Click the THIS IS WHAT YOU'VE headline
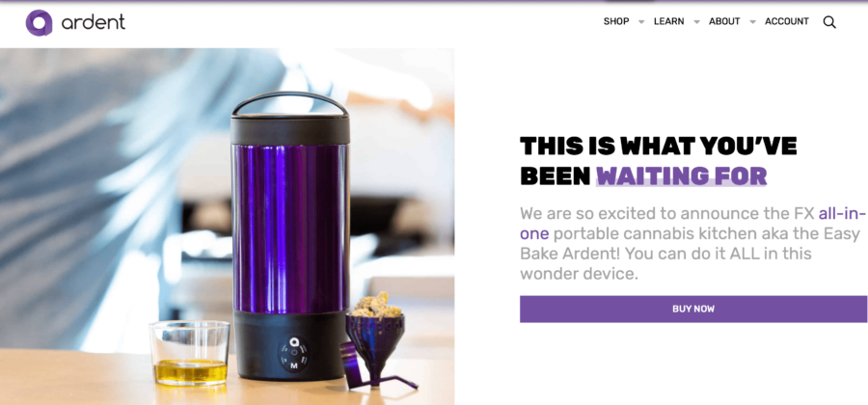The image size is (868, 405). click(658, 146)
